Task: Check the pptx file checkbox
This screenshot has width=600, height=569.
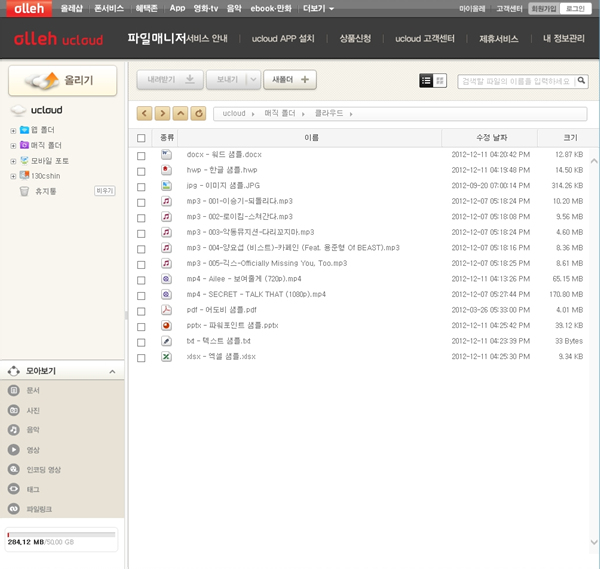Action: click(x=141, y=327)
